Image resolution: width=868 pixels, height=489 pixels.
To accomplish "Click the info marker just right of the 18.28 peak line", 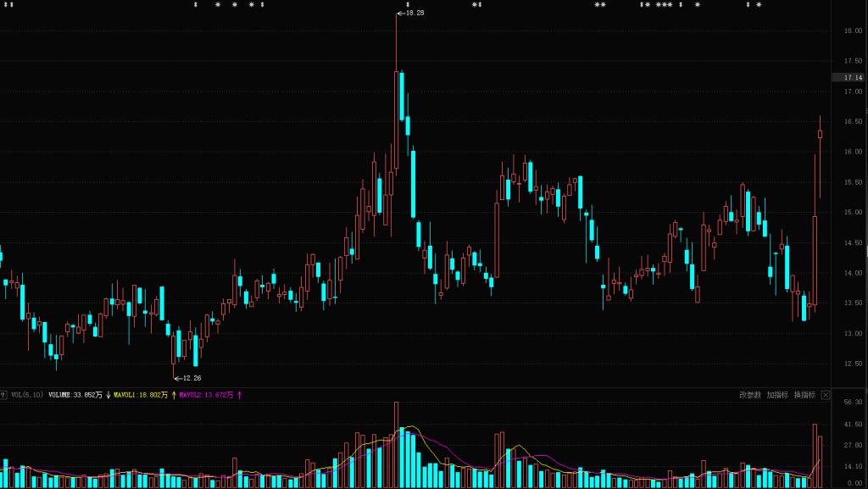I will (x=408, y=5).
